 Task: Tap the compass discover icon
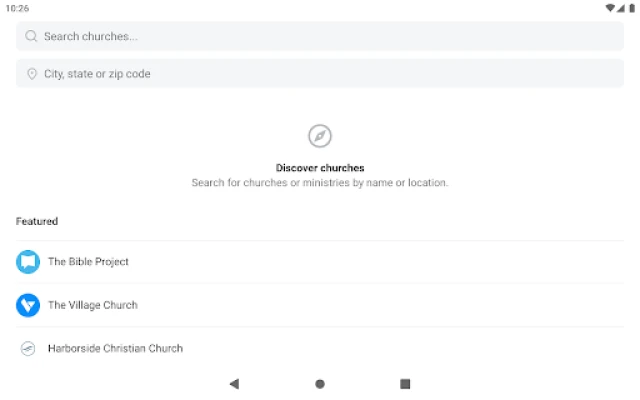320,136
